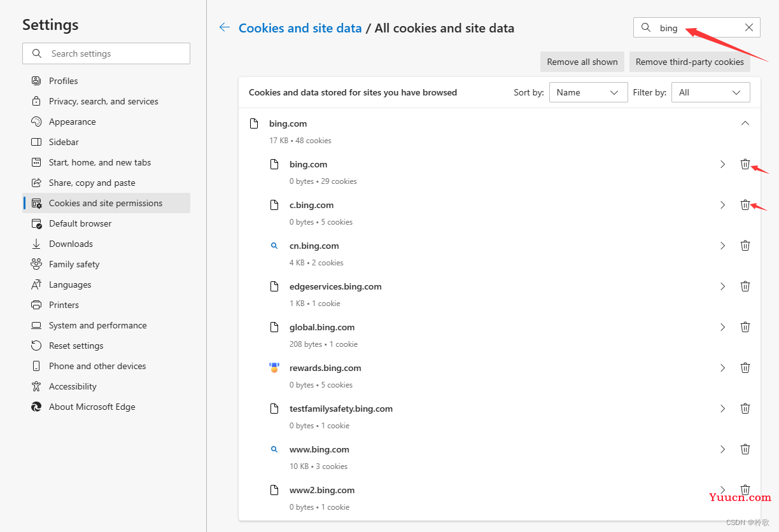This screenshot has width=779, height=532.
Task: Expand details for bing.com sub-entry
Action: coord(722,164)
